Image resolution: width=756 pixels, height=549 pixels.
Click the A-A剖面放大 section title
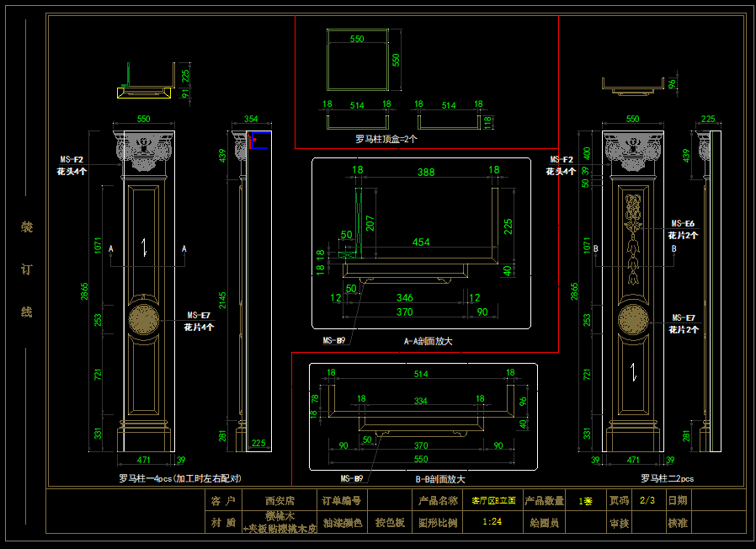click(x=428, y=341)
